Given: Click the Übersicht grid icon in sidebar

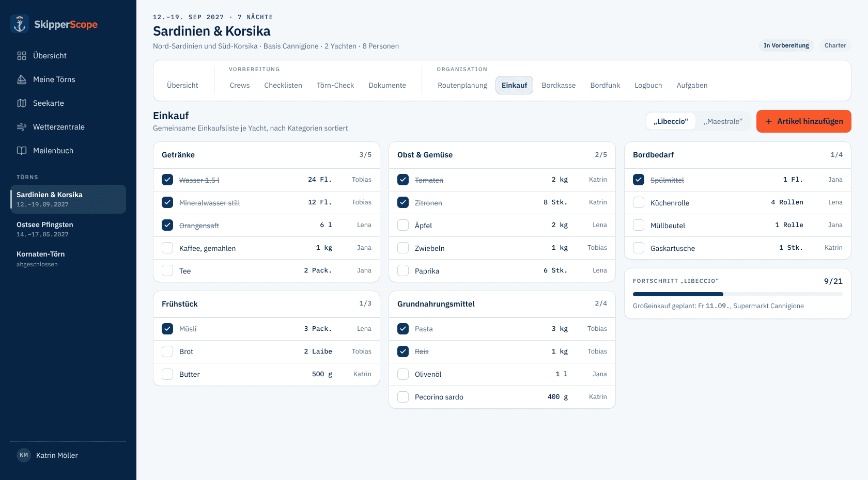Looking at the screenshot, I should tap(22, 56).
